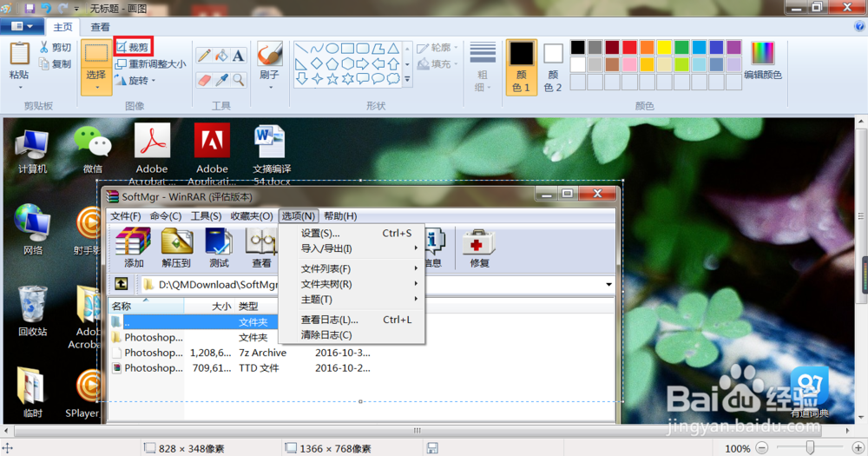This screenshot has height=456, width=868.
Task: Click the Save icon in quick access toolbar
Action: [30, 9]
